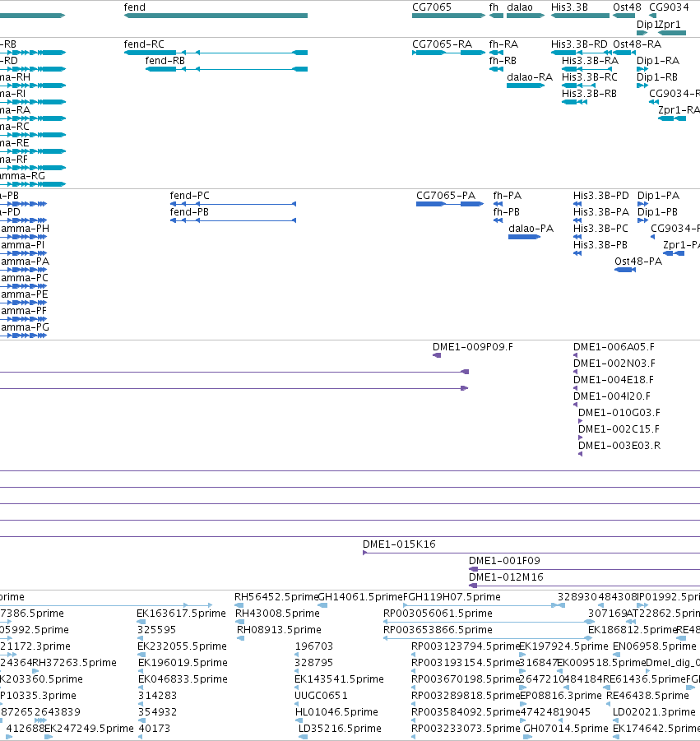Select the DME1-006A05.F feature

pos(575,355)
